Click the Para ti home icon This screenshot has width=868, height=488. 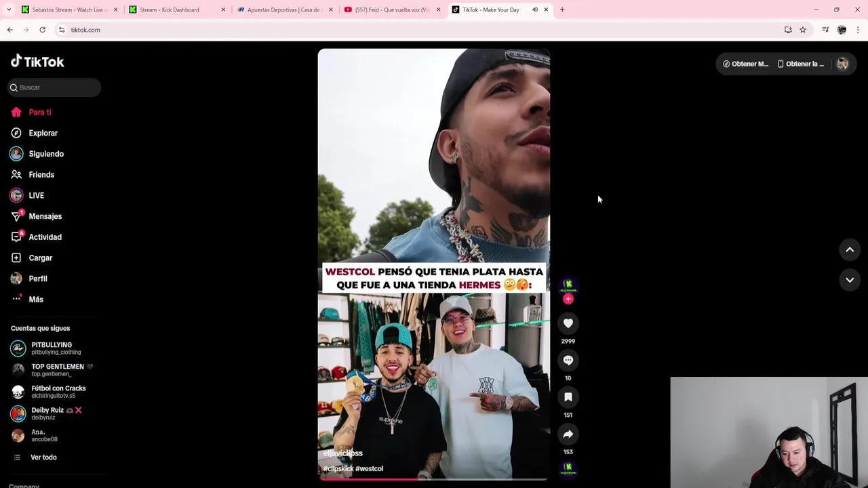tap(16, 113)
